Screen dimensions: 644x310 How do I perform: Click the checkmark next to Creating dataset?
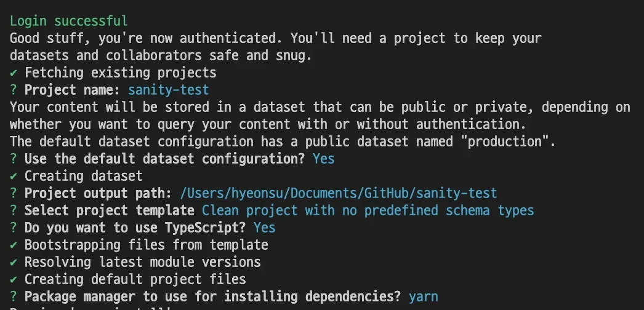(14, 176)
